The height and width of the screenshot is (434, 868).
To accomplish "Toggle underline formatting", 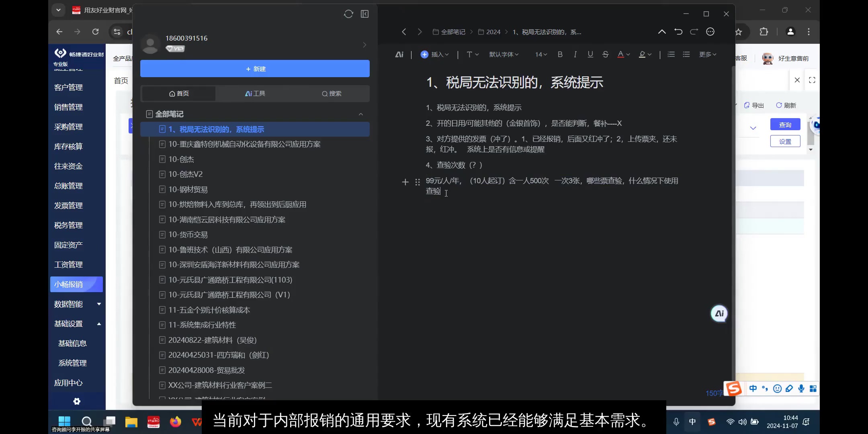I will click(x=590, y=54).
